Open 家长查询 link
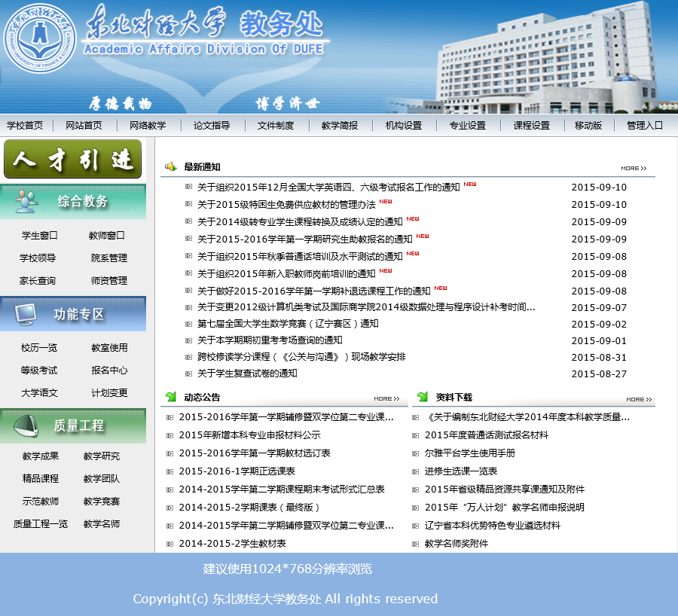 (x=38, y=281)
